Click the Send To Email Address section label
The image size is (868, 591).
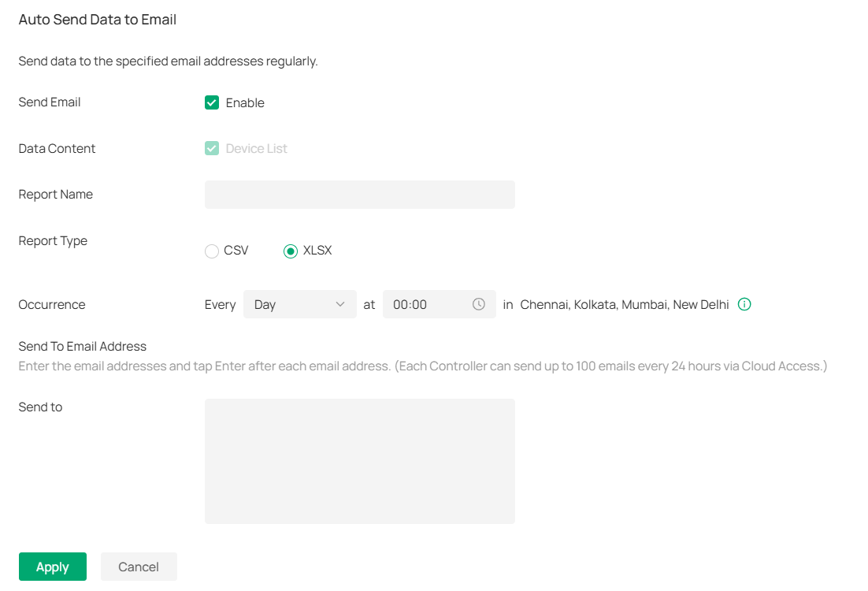click(x=82, y=346)
